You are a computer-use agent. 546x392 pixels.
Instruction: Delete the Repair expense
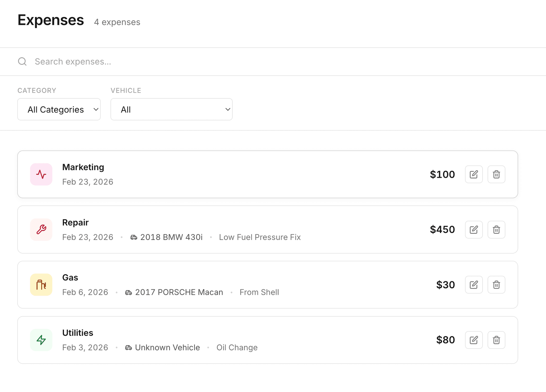[x=496, y=230]
